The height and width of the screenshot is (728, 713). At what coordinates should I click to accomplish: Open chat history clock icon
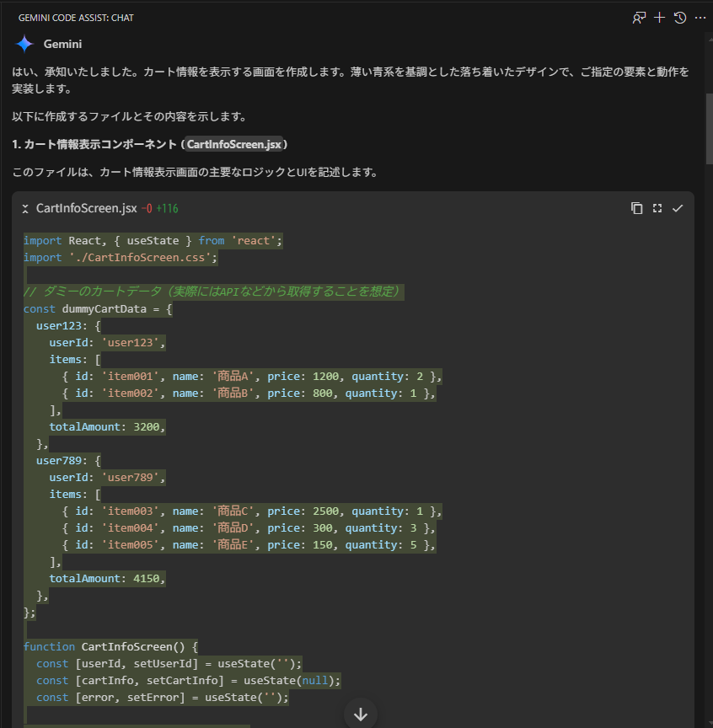680,18
